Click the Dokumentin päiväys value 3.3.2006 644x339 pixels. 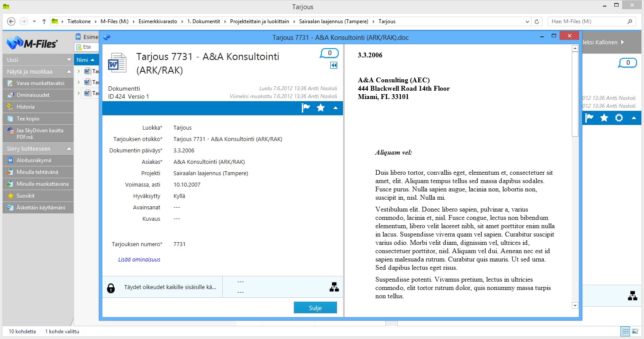pos(184,151)
